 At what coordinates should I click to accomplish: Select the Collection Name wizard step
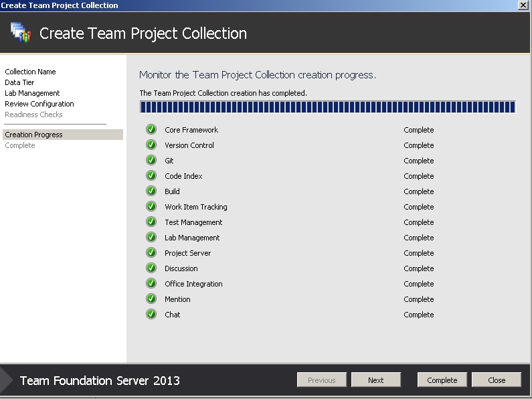[x=30, y=72]
